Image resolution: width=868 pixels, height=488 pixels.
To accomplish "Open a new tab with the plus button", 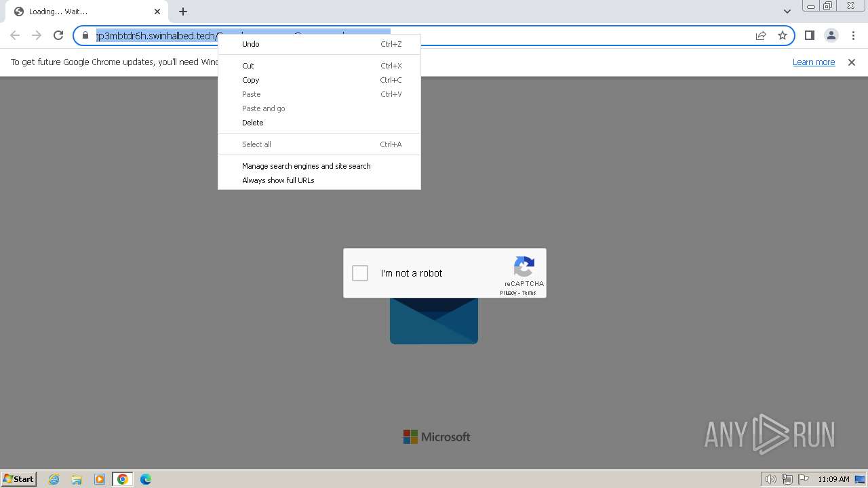I will click(183, 12).
